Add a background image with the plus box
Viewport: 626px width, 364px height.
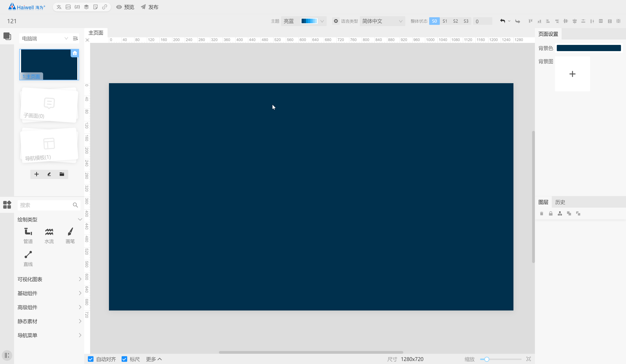coord(572,74)
